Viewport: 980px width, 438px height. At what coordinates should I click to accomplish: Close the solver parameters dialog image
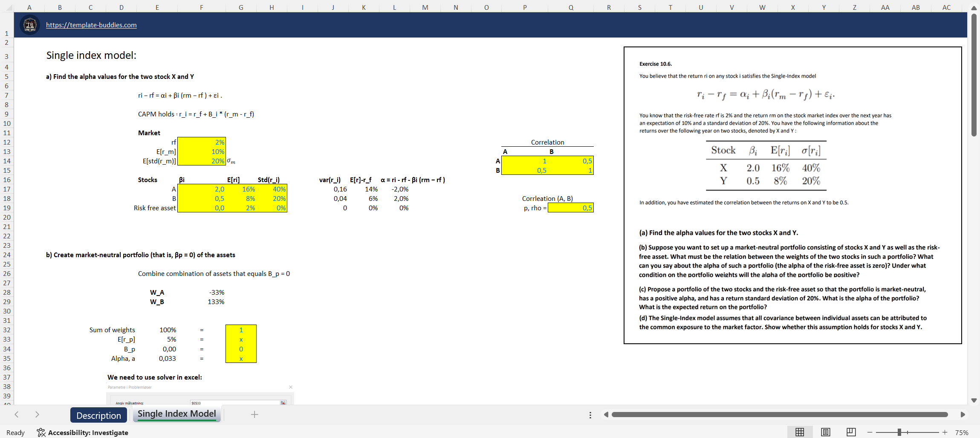(x=291, y=387)
